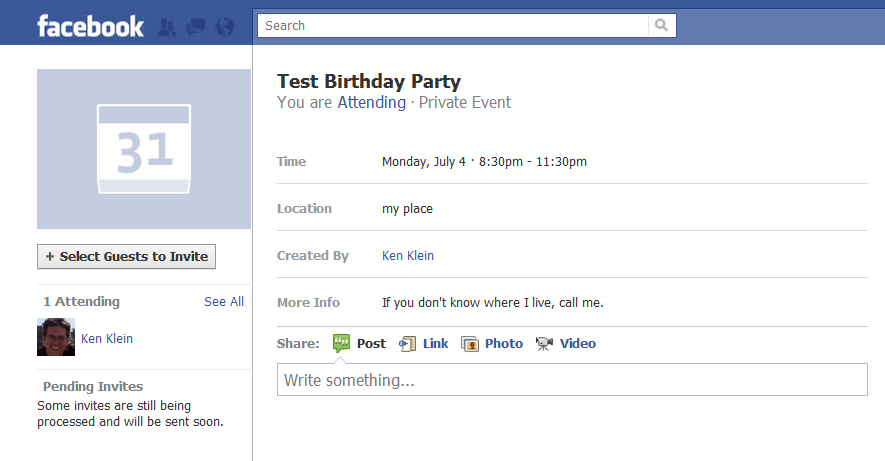Click the Video camera share icon
Screen dimensions: 885x461
tap(544, 343)
